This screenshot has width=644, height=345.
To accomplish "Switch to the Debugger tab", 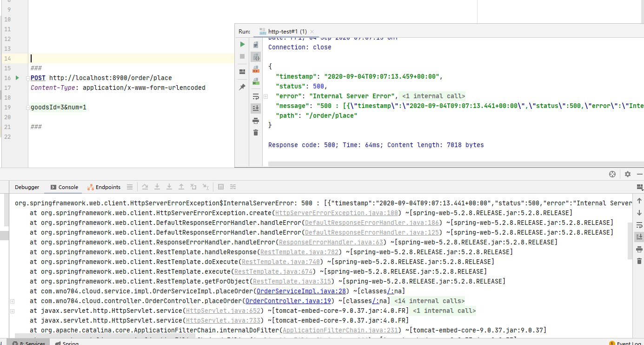I will point(27,187).
